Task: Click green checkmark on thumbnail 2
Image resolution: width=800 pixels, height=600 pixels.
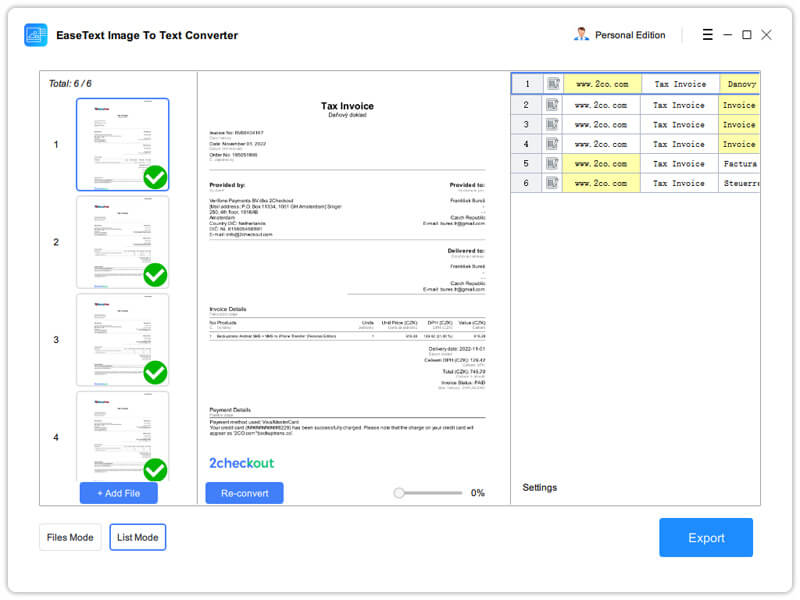Action: point(155,275)
